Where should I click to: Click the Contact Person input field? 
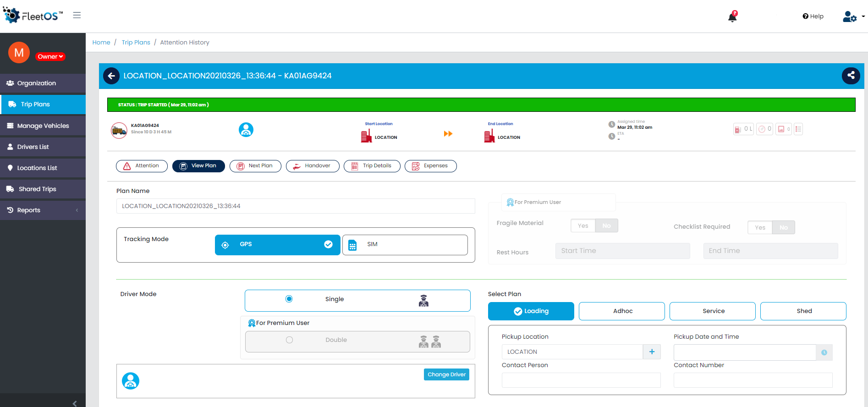pos(581,380)
